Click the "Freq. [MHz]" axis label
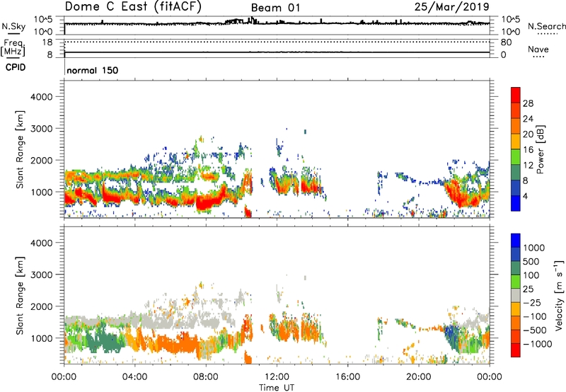The width and height of the screenshot is (566, 392). pos(13,47)
